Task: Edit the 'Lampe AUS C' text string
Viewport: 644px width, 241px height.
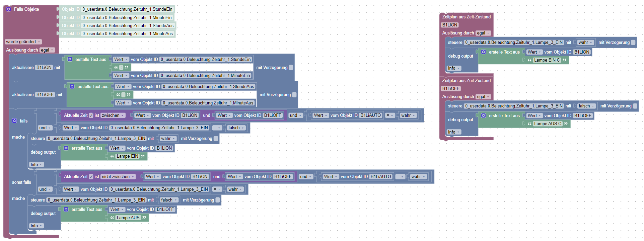Action: click(548, 124)
